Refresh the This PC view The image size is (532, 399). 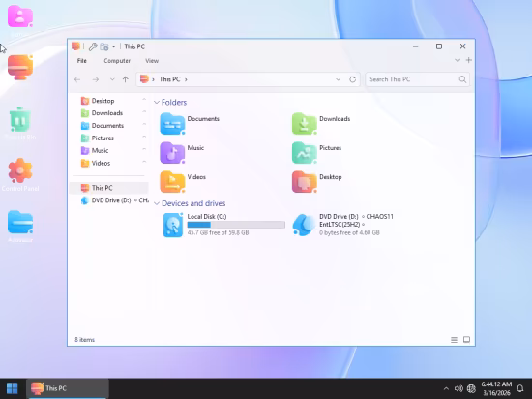[352, 79]
